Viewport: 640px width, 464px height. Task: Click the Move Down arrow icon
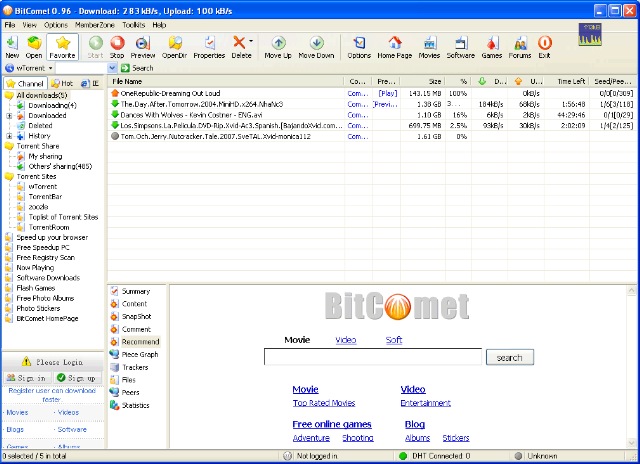pyautogui.click(x=316, y=43)
